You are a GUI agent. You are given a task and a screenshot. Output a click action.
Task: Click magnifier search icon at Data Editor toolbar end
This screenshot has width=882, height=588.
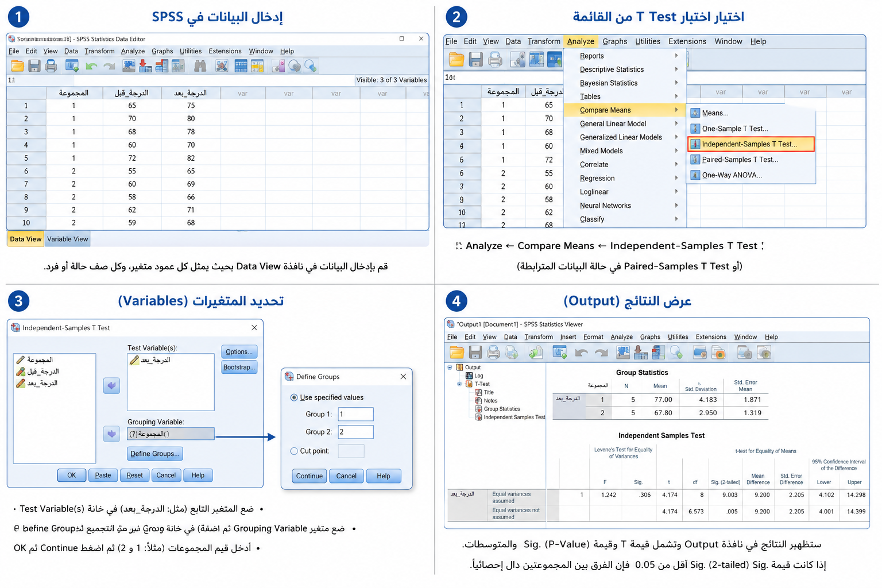(311, 66)
